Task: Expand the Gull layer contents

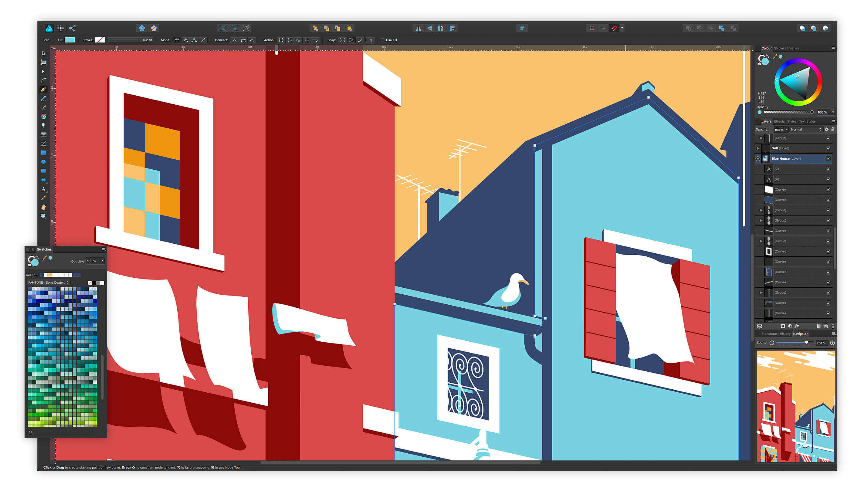Action: (x=758, y=148)
